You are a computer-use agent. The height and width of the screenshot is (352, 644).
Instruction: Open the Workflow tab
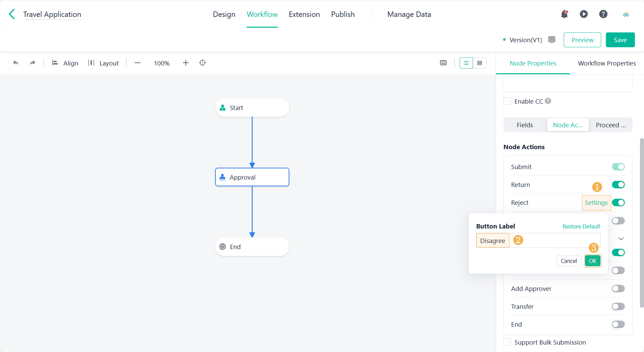click(x=262, y=14)
